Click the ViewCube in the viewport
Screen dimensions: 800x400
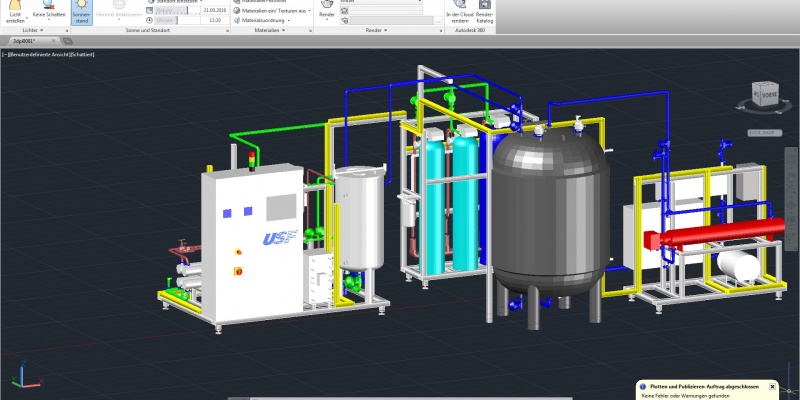click(x=764, y=96)
